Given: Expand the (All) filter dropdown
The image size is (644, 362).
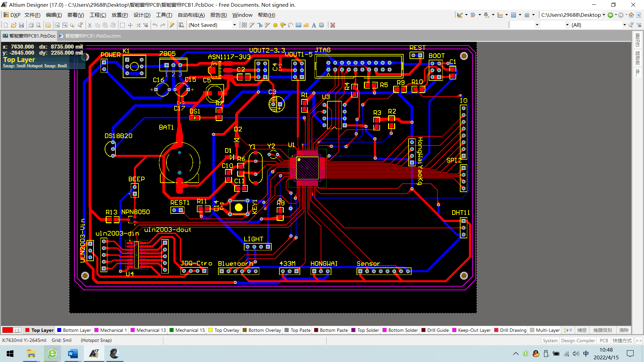Looking at the screenshot, I should 624,25.
